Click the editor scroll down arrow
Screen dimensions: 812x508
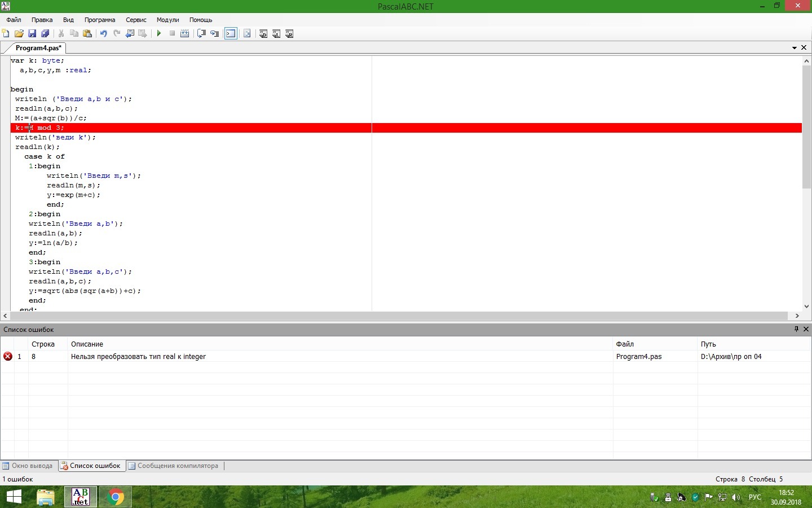tap(806, 306)
